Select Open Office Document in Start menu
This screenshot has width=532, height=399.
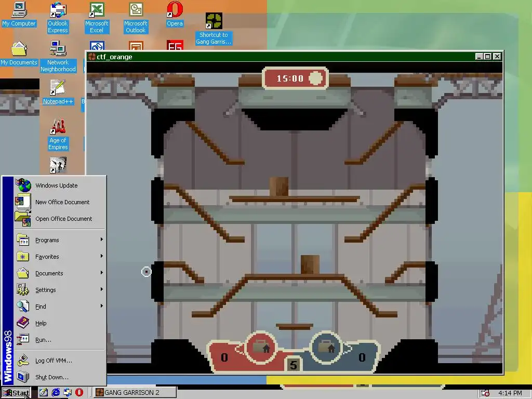60,219
